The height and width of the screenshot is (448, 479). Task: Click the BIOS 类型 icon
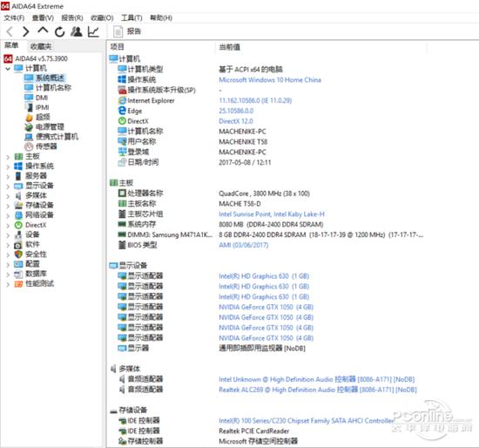click(122, 245)
